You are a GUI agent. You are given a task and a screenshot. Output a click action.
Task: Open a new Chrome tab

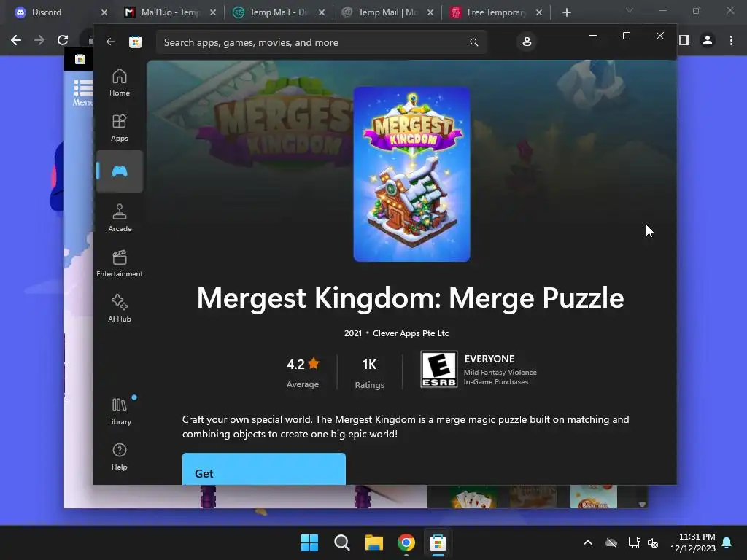click(566, 12)
